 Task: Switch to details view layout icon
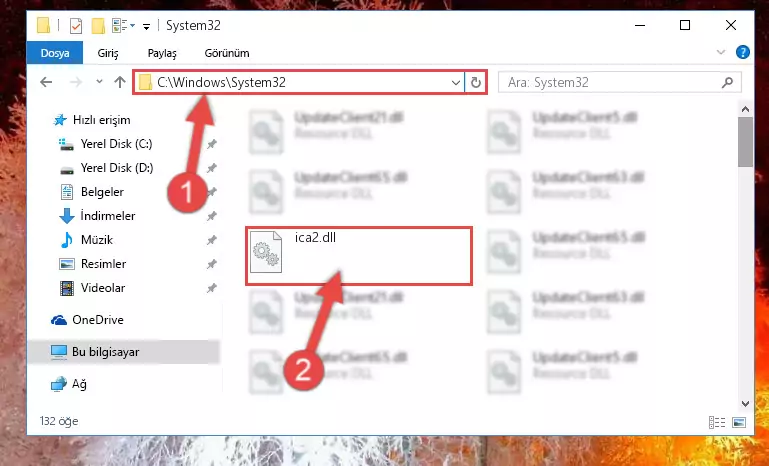[717, 422]
